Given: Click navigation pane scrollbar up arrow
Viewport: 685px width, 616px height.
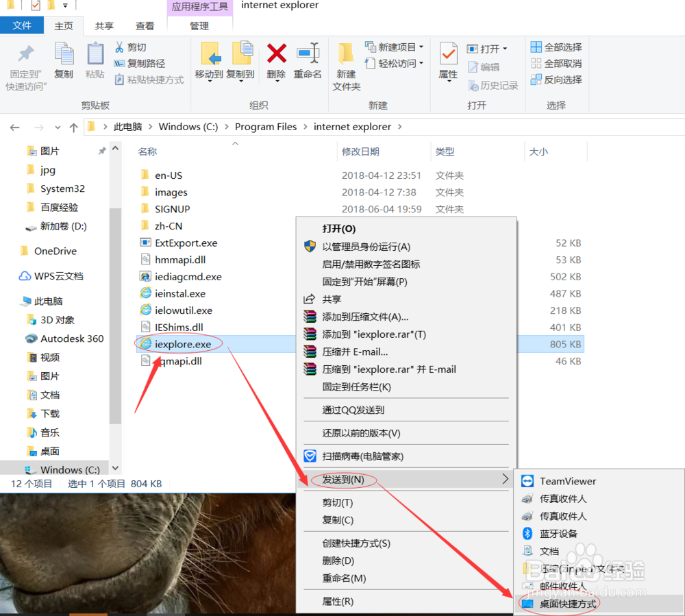Looking at the screenshot, I should (115, 149).
